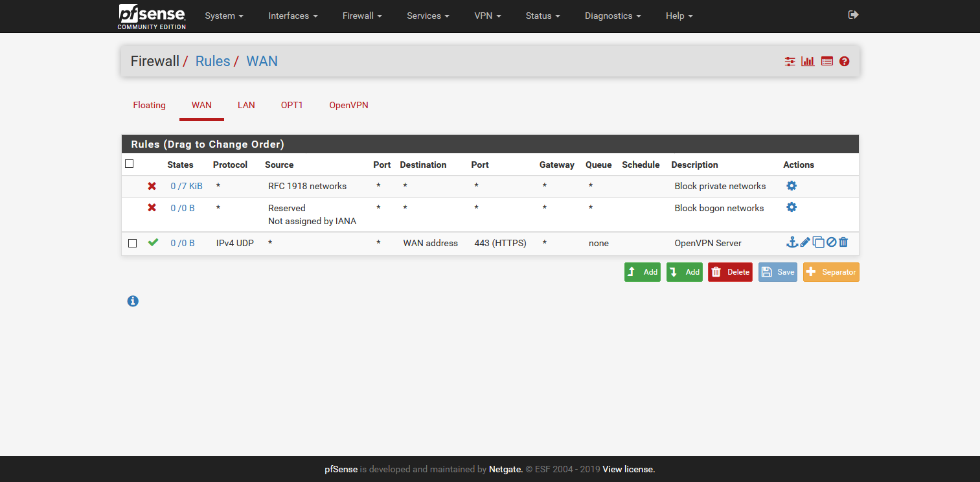This screenshot has width=980, height=482.
Task: Click the Description column header
Action: point(694,165)
